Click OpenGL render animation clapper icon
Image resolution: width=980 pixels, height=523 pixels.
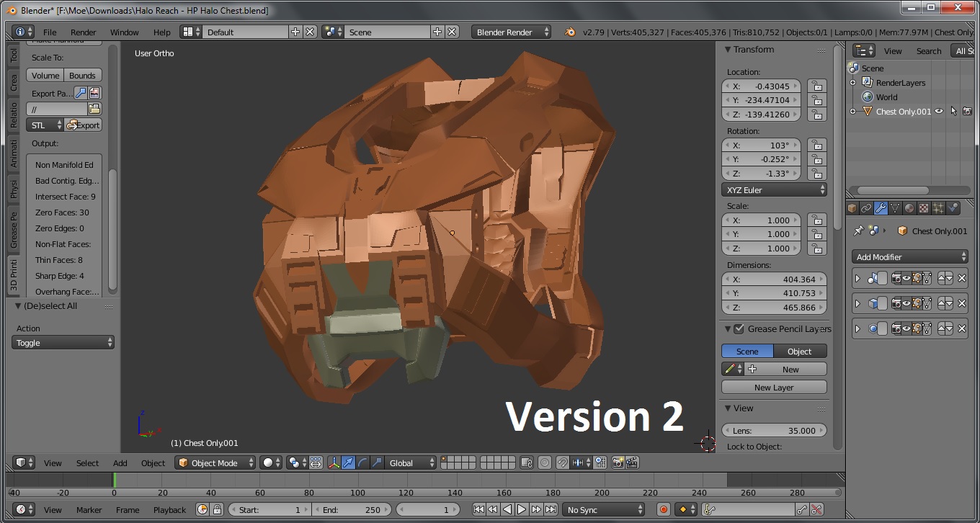pyautogui.click(x=632, y=462)
